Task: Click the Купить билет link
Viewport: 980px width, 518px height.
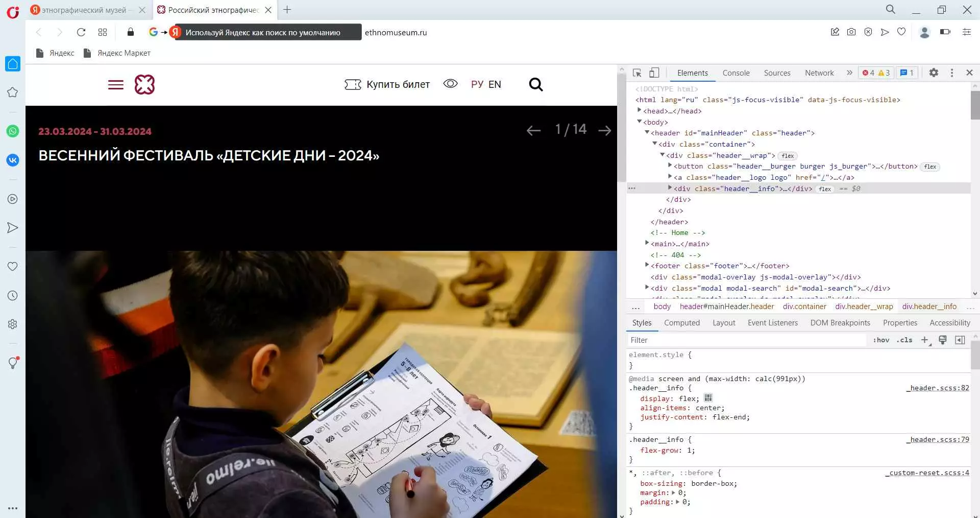Action: (387, 85)
